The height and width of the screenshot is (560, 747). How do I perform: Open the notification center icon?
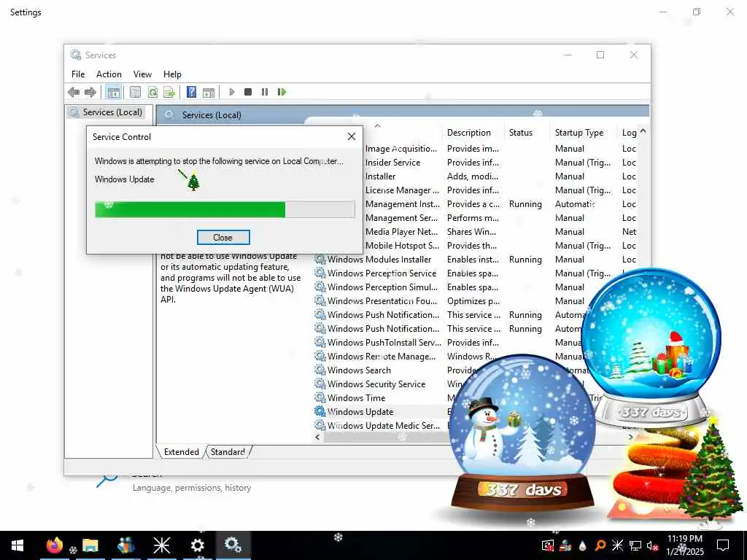pos(723,545)
